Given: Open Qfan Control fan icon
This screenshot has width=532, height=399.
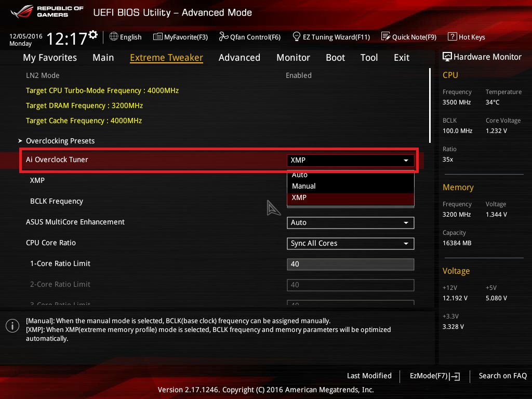Looking at the screenshot, I should 223,36.
